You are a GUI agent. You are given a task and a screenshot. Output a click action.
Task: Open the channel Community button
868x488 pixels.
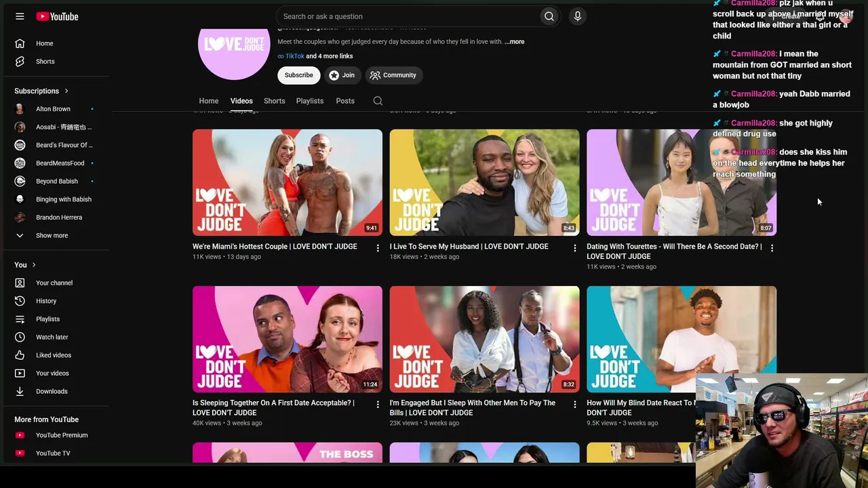(393, 75)
